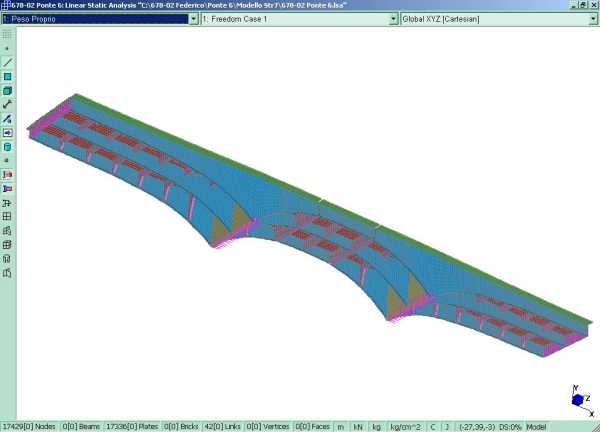Image resolution: width=600 pixels, height=432 pixels.
Task: Click the Node tool at top of left toolbar
Action: click(x=7, y=48)
